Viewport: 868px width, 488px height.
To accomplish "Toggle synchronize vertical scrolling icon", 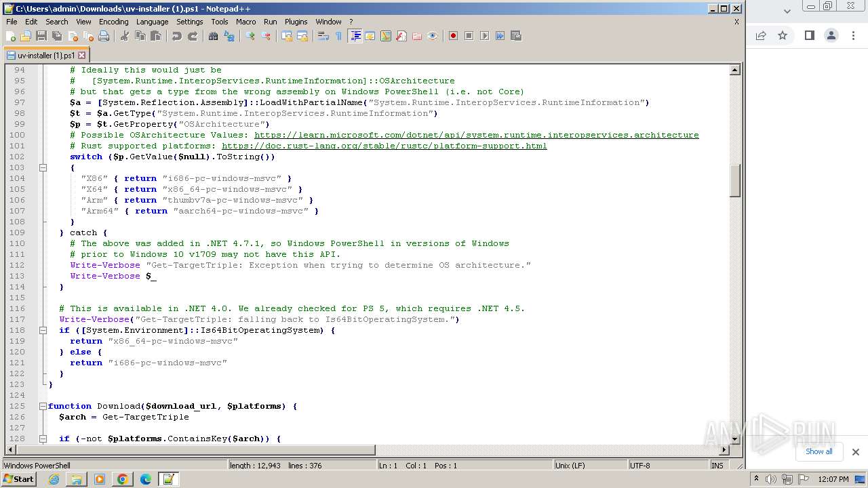I will tap(287, 36).
